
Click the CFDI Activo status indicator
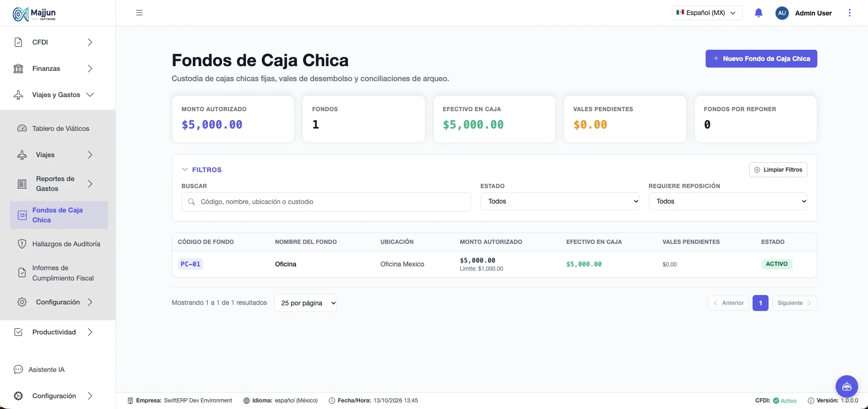coord(776,401)
